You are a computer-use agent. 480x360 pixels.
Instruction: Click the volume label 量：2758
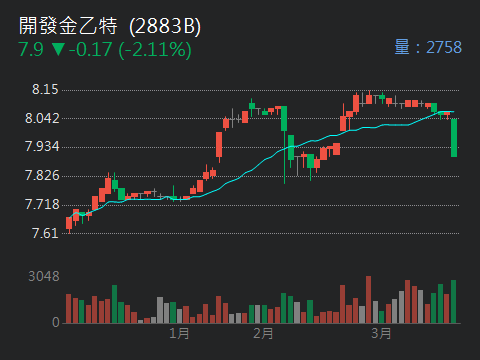point(428,47)
